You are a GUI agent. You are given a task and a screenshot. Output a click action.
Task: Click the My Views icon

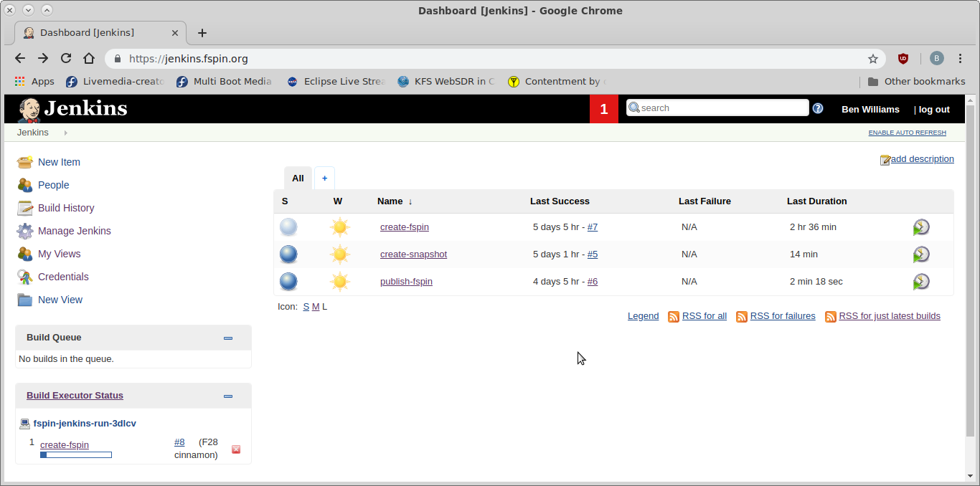coord(25,254)
